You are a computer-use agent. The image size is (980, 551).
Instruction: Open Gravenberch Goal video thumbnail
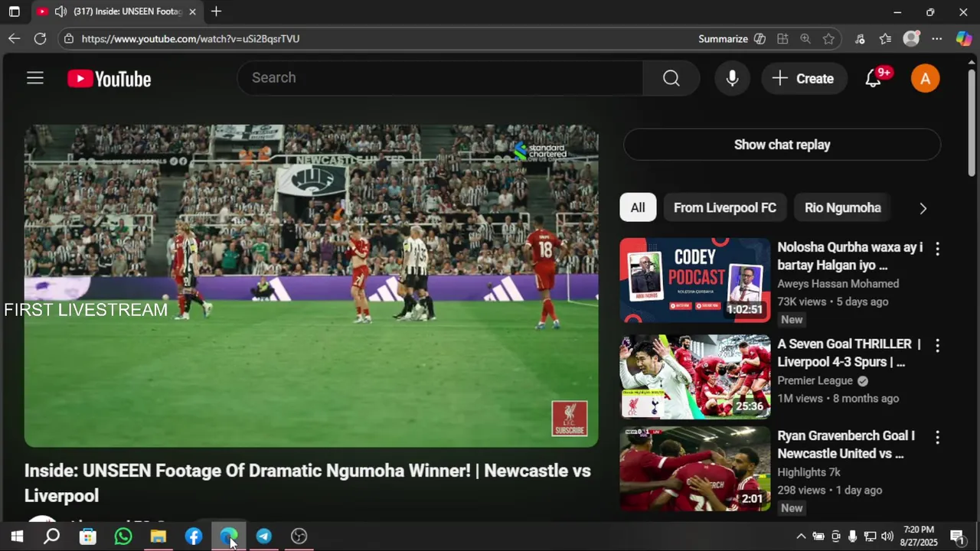point(695,468)
